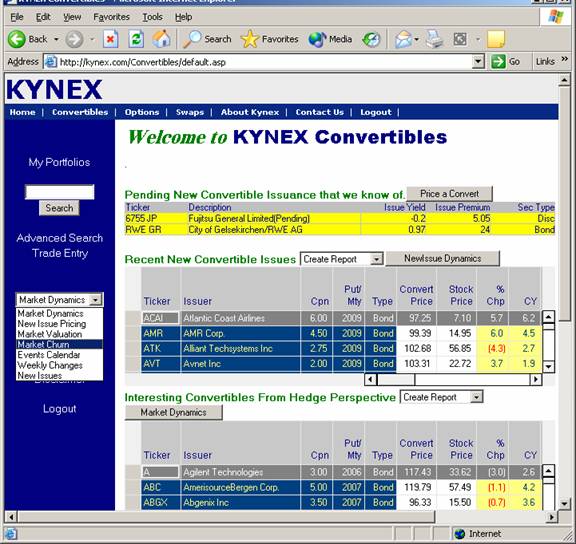
Task: Click the Back arrow icon
Action: click(x=17, y=39)
